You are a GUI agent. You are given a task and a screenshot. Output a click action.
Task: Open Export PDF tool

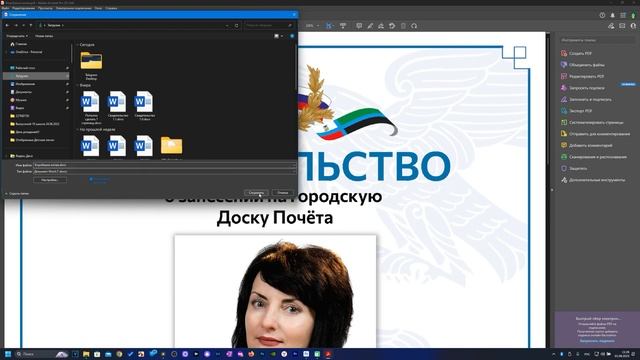point(576,111)
